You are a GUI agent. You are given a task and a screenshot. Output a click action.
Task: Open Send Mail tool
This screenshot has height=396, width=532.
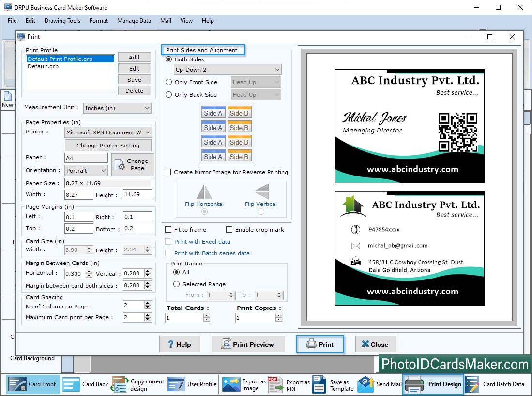pyautogui.click(x=380, y=384)
